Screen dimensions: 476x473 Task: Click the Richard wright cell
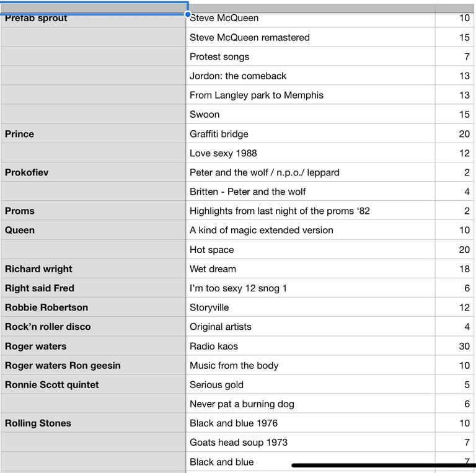93,268
